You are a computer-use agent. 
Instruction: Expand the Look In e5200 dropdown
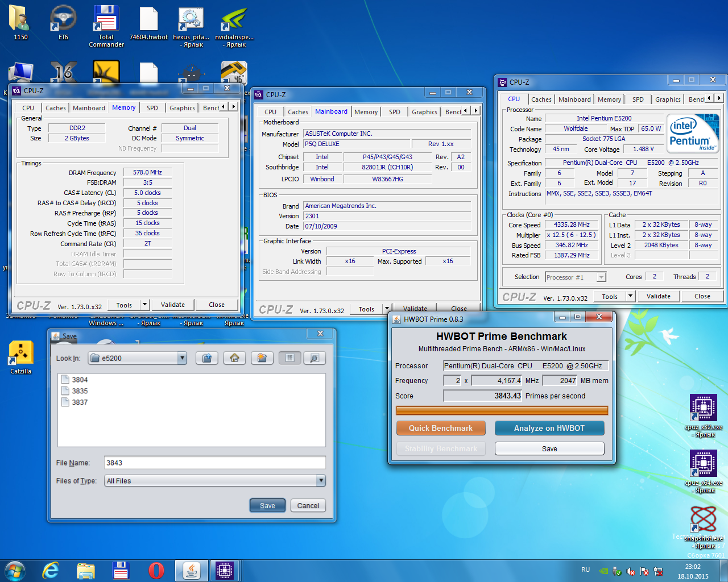click(x=182, y=358)
